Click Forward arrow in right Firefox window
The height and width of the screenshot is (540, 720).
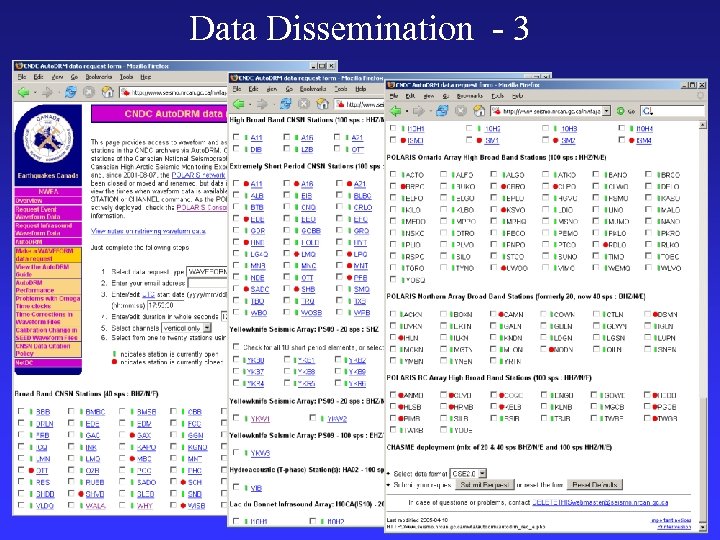418,111
